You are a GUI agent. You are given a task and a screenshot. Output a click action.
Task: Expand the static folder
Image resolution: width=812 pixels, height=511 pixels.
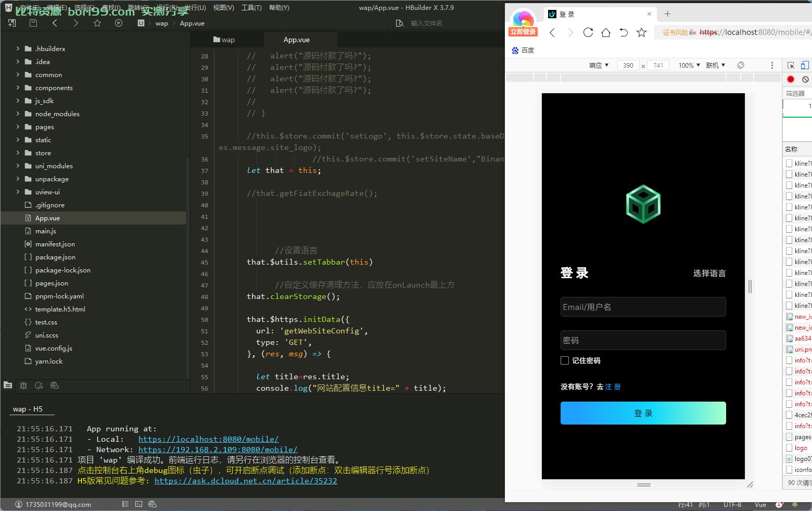[x=18, y=140]
